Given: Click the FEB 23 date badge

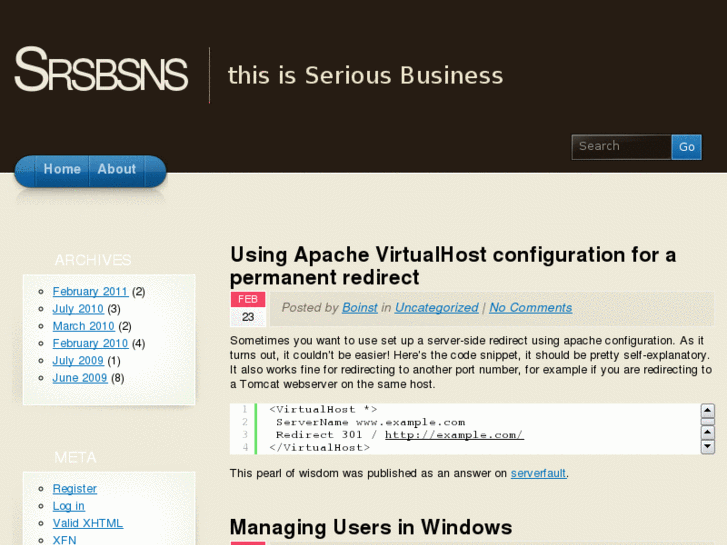Looking at the screenshot, I should click(247, 308).
